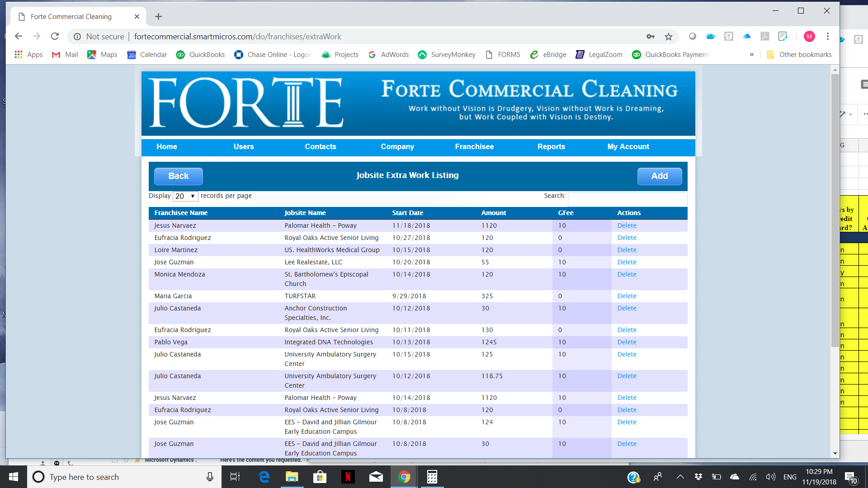868x488 pixels.
Task: Click the page vertical scrollbar
Action: 835,210
